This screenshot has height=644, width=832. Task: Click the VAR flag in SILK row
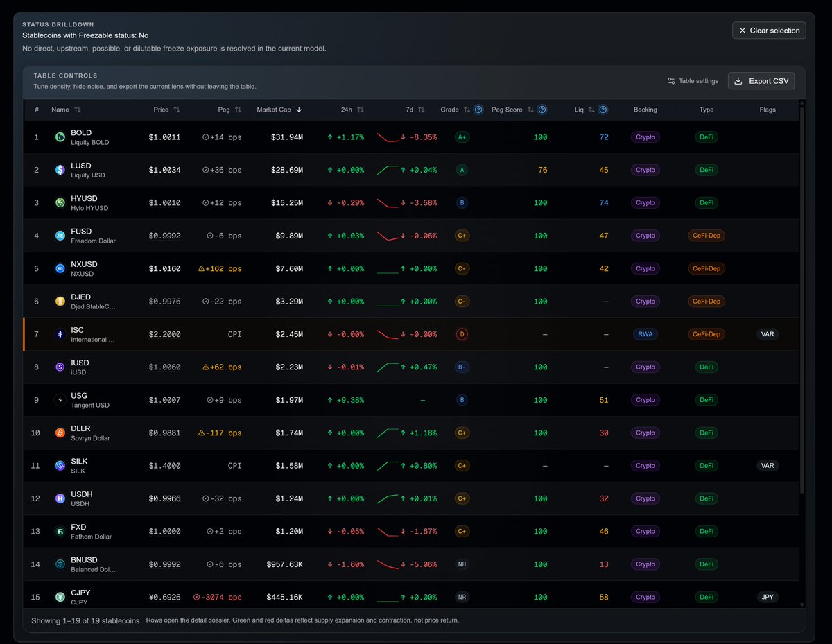(x=768, y=466)
